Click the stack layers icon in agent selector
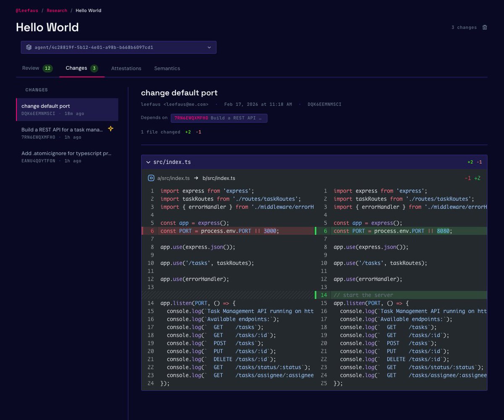This screenshot has height=420, width=504. pos(29,47)
